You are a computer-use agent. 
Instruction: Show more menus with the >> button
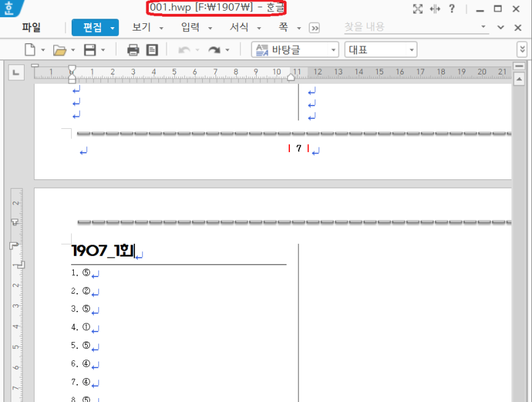coord(315,28)
